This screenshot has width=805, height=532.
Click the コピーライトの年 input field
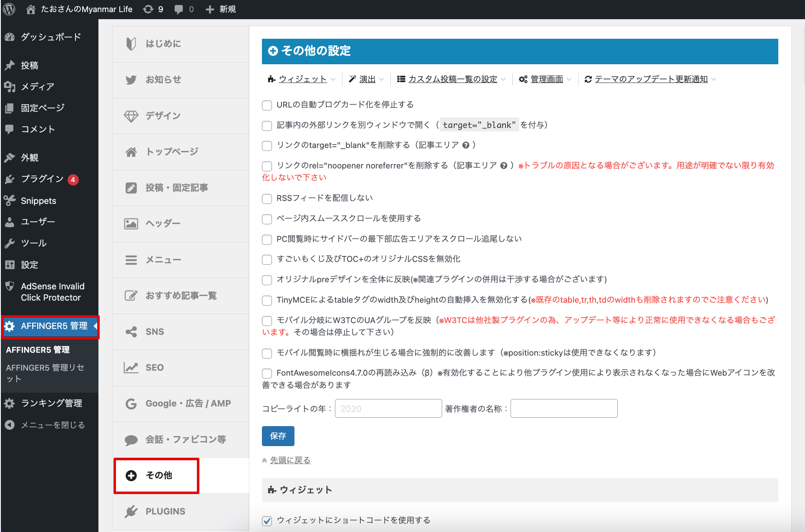[387, 408]
